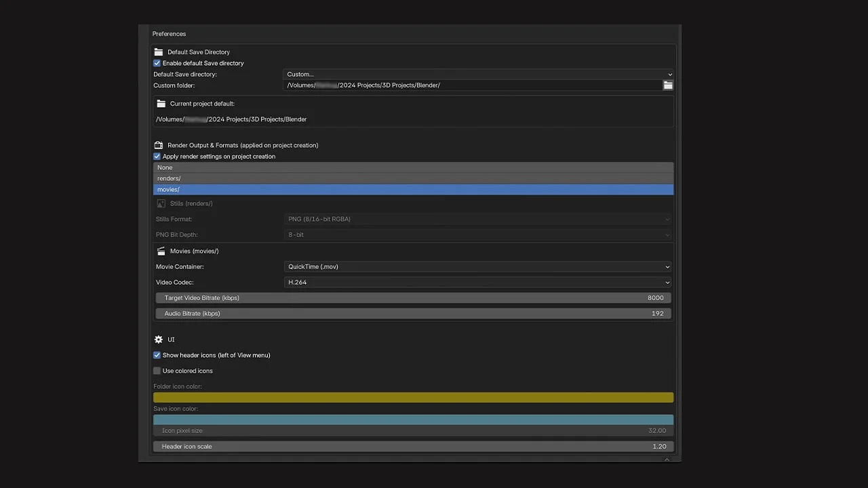Open the Default Save Directory folder icon
868x488 pixels.
click(x=158, y=52)
